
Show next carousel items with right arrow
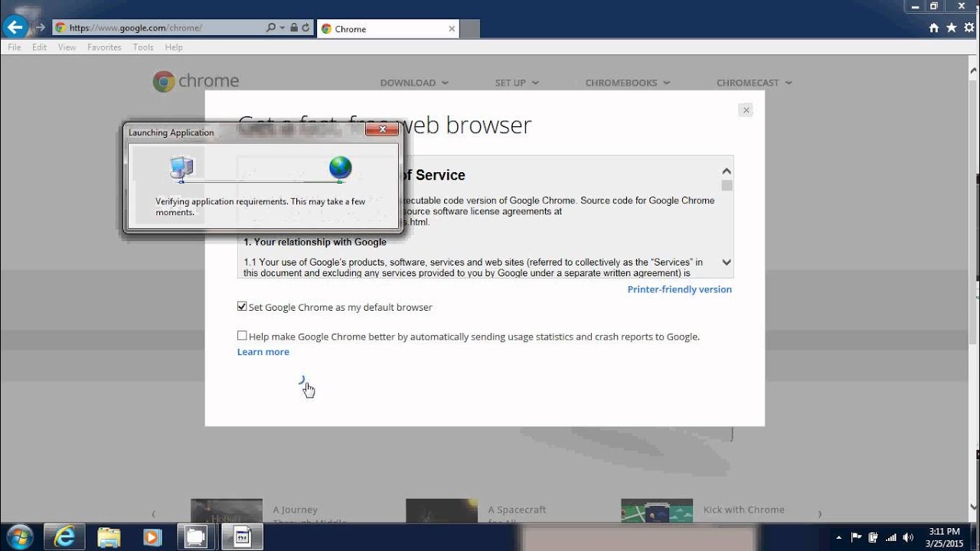coord(820,514)
